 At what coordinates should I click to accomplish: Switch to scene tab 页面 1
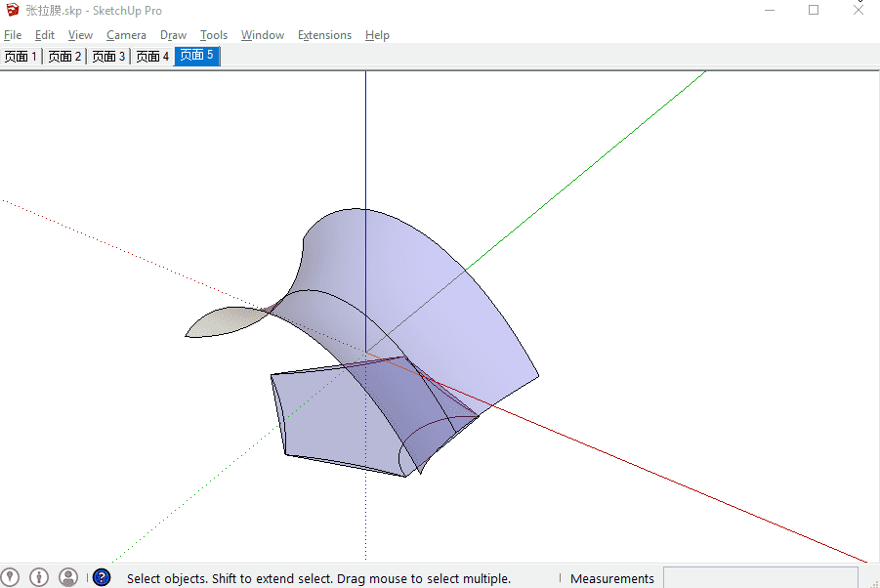[21, 56]
